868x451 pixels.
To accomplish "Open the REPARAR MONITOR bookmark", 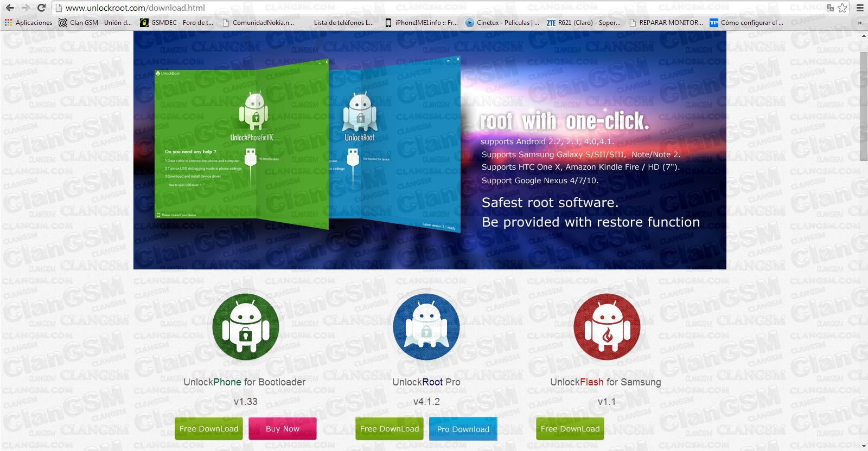I will click(x=666, y=23).
